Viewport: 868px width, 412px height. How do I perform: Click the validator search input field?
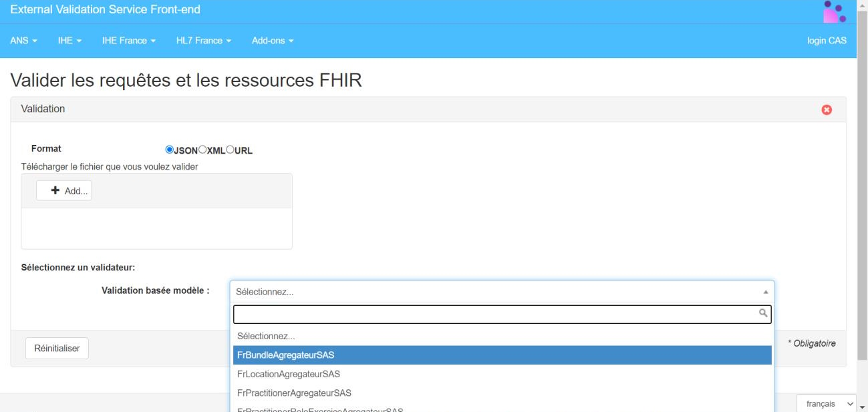(494, 315)
